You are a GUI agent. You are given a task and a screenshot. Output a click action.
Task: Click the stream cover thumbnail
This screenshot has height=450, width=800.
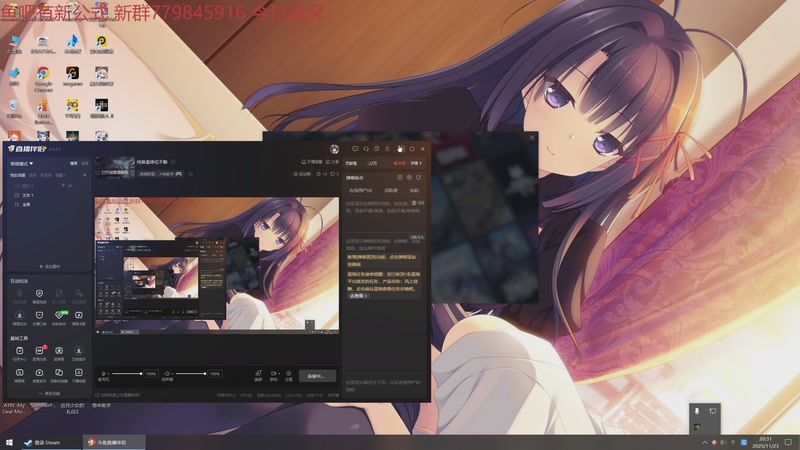[x=115, y=168]
